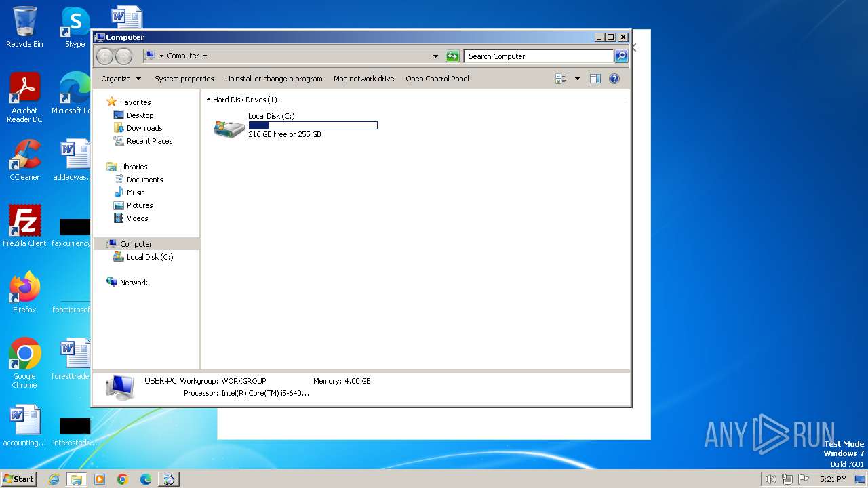Click Open Control Panel
This screenshot has width=868, height=488.
click(437, 79)
